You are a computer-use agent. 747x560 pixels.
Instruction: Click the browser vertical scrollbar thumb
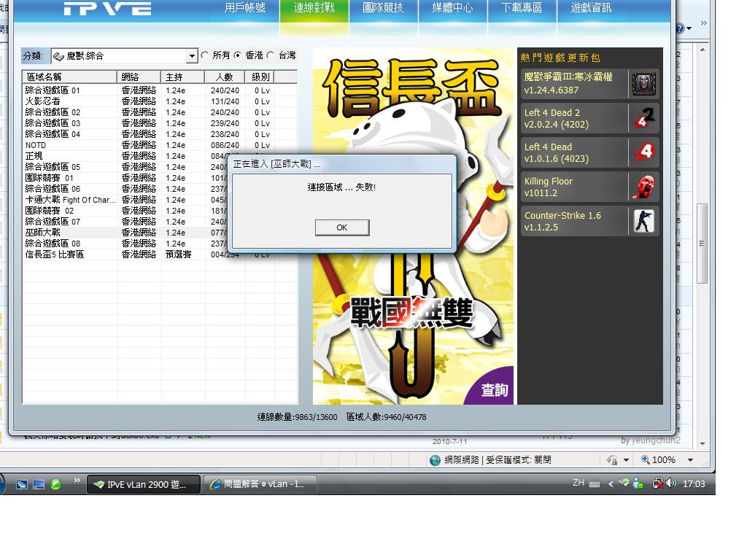click(702, 244)
